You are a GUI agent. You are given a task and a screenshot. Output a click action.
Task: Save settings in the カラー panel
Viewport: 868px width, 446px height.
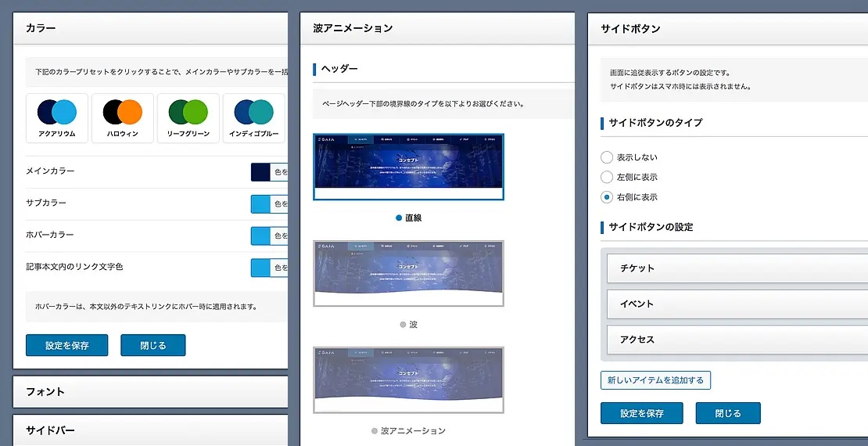click(66, 345)
